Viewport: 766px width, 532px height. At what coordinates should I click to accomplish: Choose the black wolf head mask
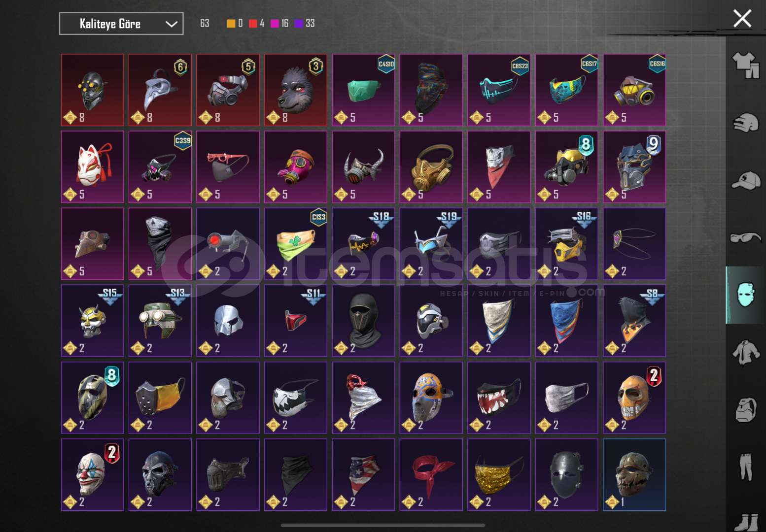pos(296,90)
